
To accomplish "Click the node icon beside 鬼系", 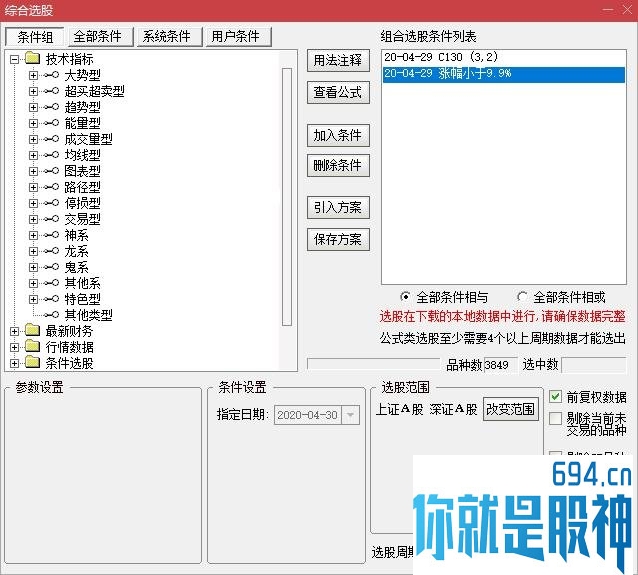I will [x=51, y=267].
